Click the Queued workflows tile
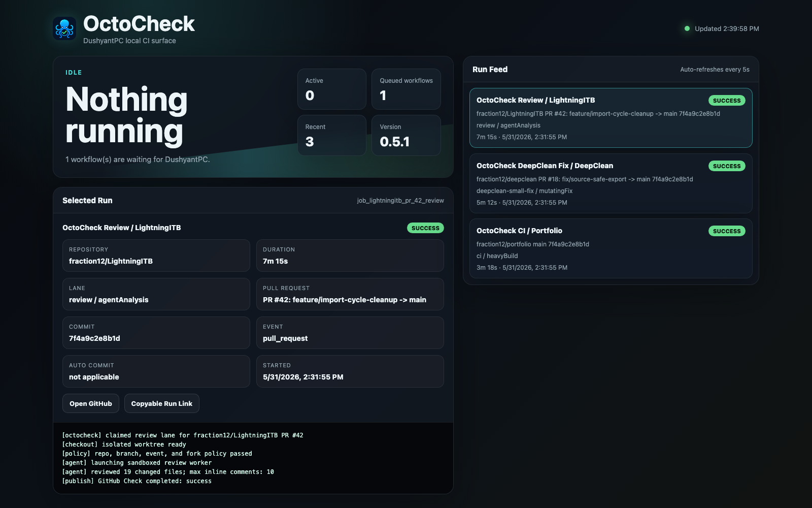The width and height of the screenshot is (812, 508). [406, 89]
